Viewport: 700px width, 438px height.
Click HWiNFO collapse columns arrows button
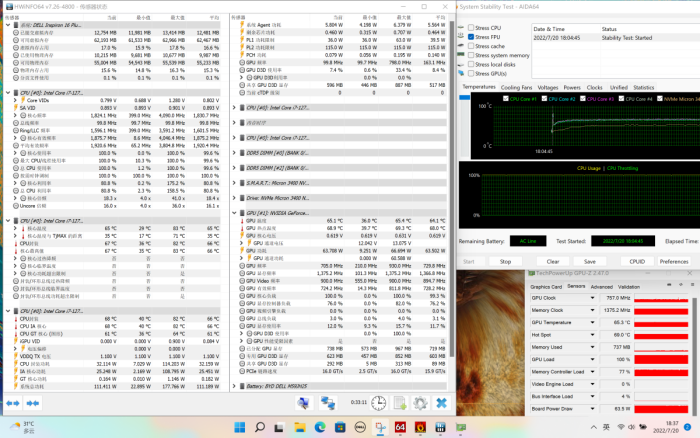click(33, 403)
